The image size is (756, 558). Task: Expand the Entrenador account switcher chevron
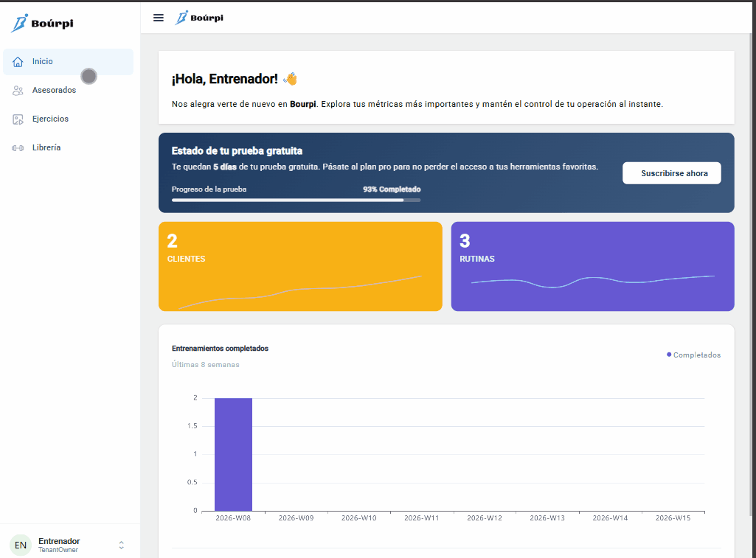click(x=122, y=545)
